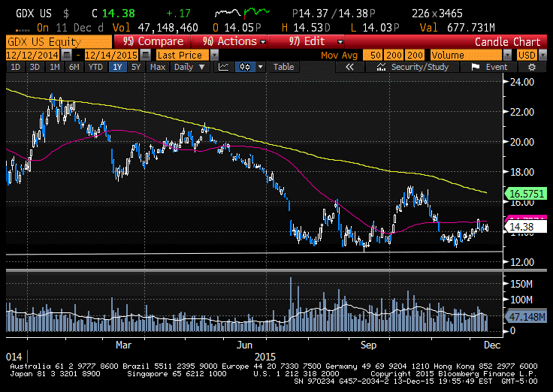Select the 6M time range
The width and height of the screenshot is (553, 392).
coord(74,67)
